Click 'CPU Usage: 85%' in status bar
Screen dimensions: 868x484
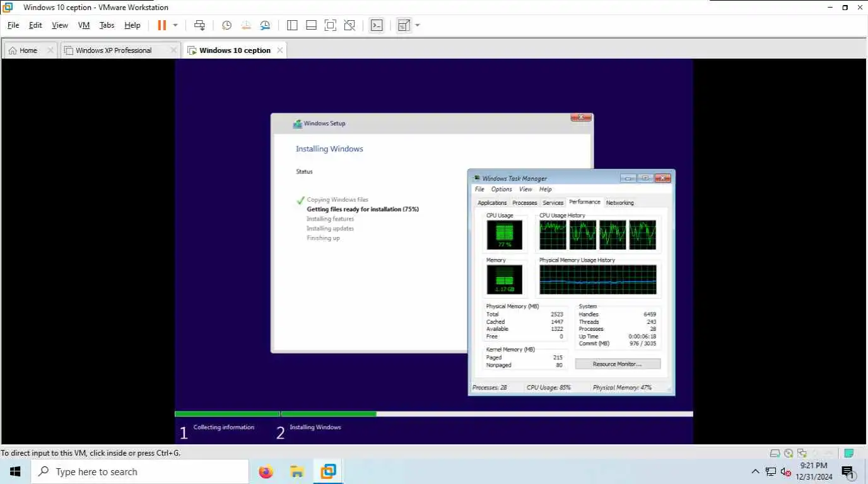point(549,388)
